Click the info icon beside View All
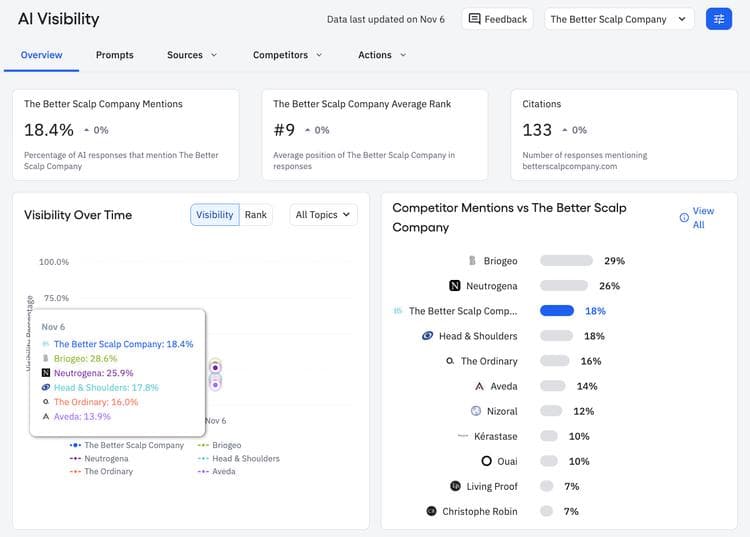The height and width of the screenshot is (537, 750). (x=684, y=218)
